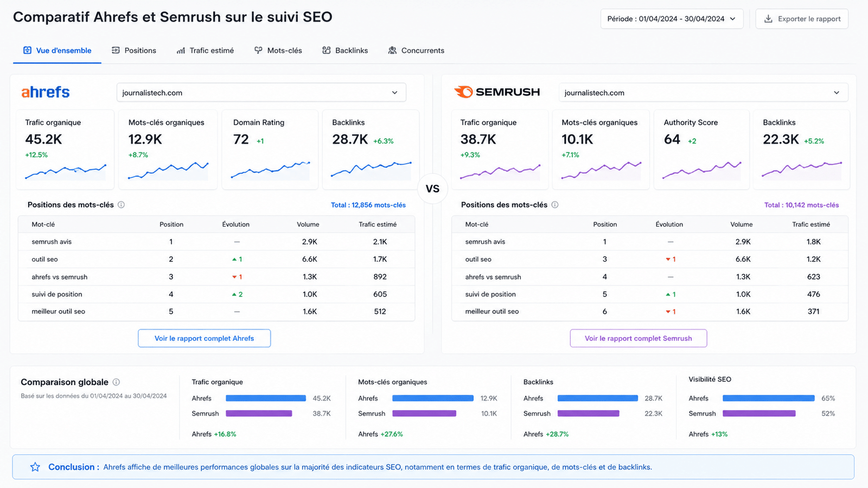
Task: Select the Backlinks tab
Action: coord(345,50)
